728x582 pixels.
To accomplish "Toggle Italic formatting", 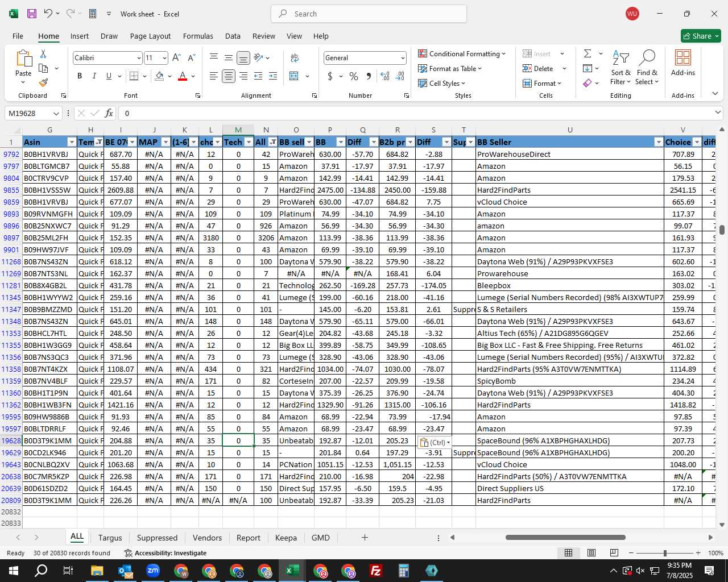I will tap(94, 76).
